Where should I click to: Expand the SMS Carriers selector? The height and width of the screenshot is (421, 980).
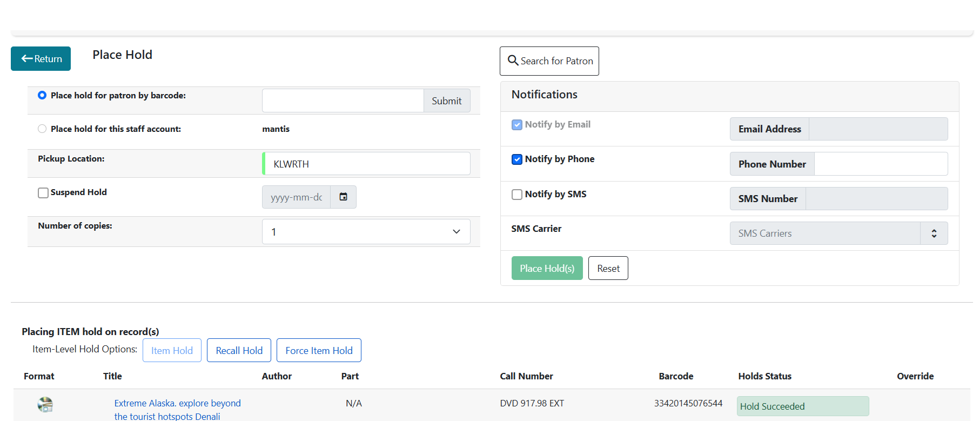point(838,233)
